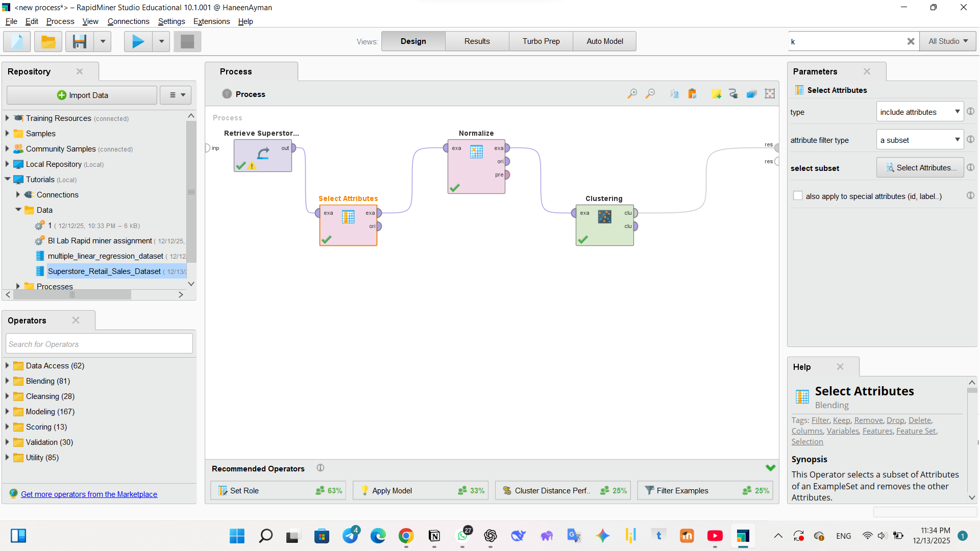This screenshot has width=980, height=551.
Task: Open the type dropdown
Action: pyautogui.click(x=920, y=112)
